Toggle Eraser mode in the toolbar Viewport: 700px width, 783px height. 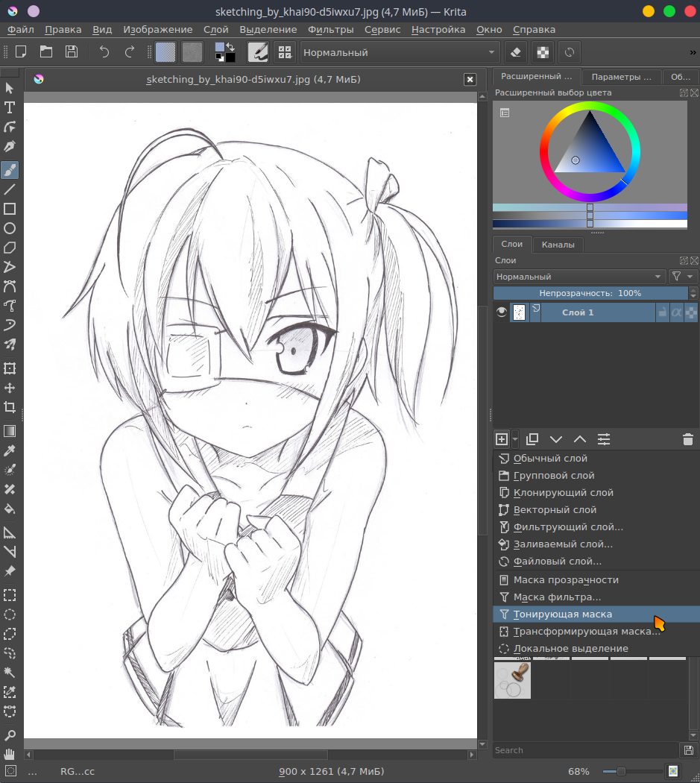(517, 52)
